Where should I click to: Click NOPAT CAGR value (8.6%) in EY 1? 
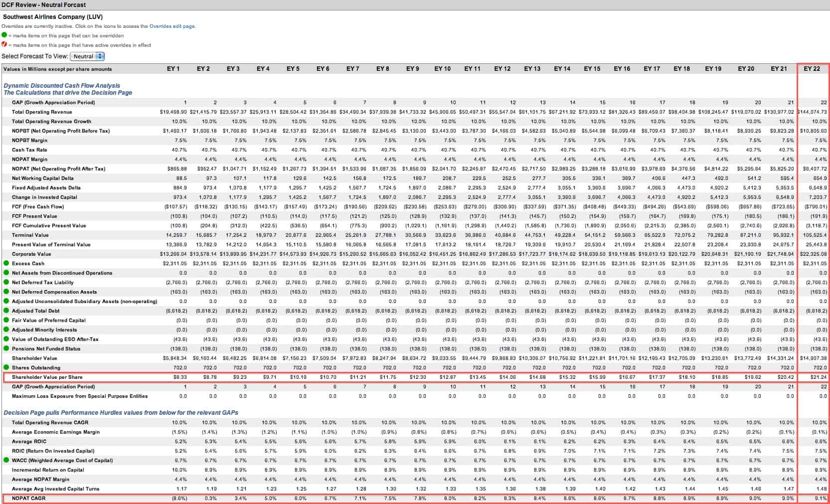[x=179, y=498]
